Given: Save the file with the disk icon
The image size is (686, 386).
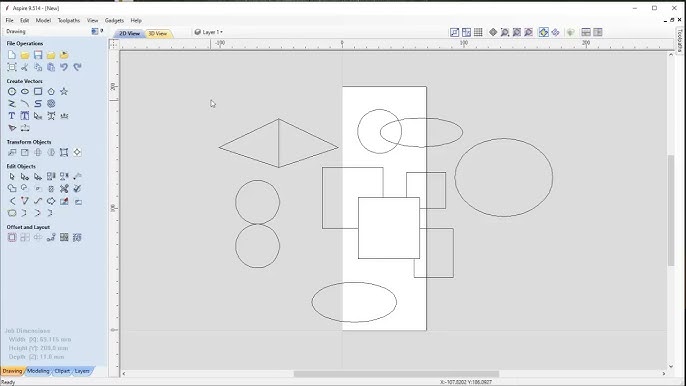Looking at the screenshot, I should (38, 55).
